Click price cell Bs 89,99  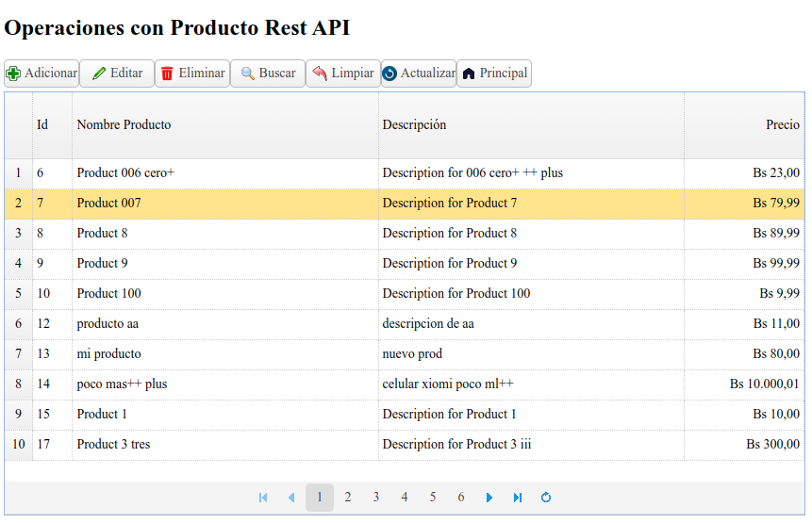744,234
